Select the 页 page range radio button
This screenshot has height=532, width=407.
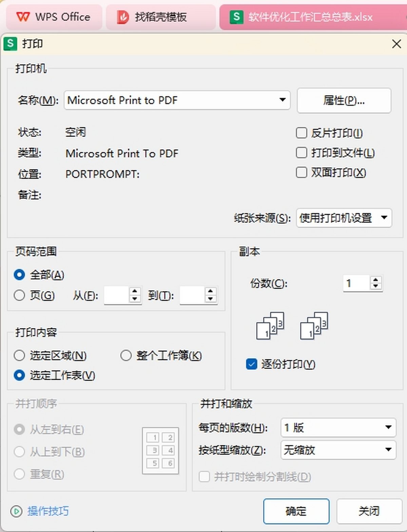tap(19, 295)
